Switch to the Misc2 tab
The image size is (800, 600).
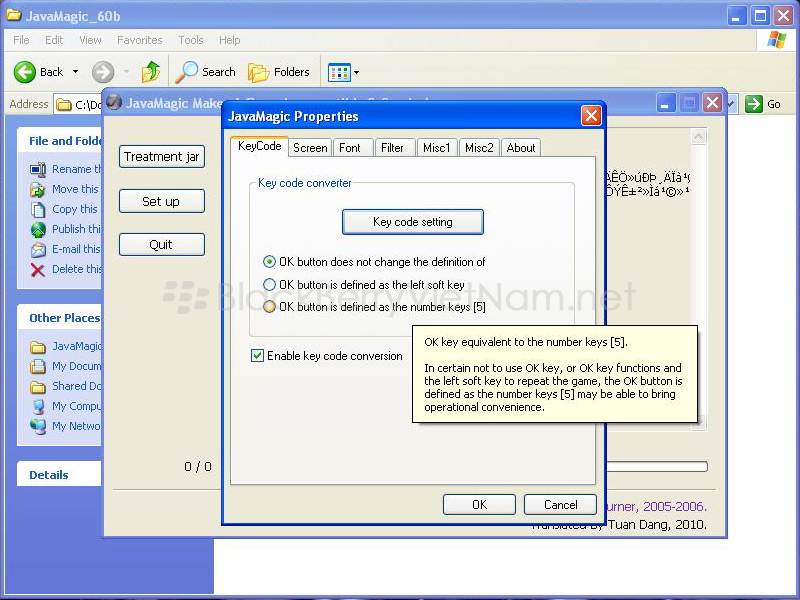pyautogui.click(x=479, y=148)
